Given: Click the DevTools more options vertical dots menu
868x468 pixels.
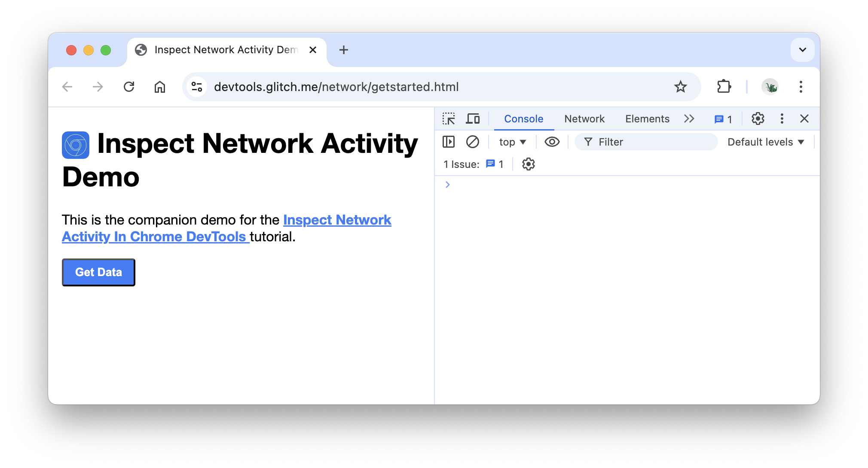Looking at the screenshot, I should 782,119.
